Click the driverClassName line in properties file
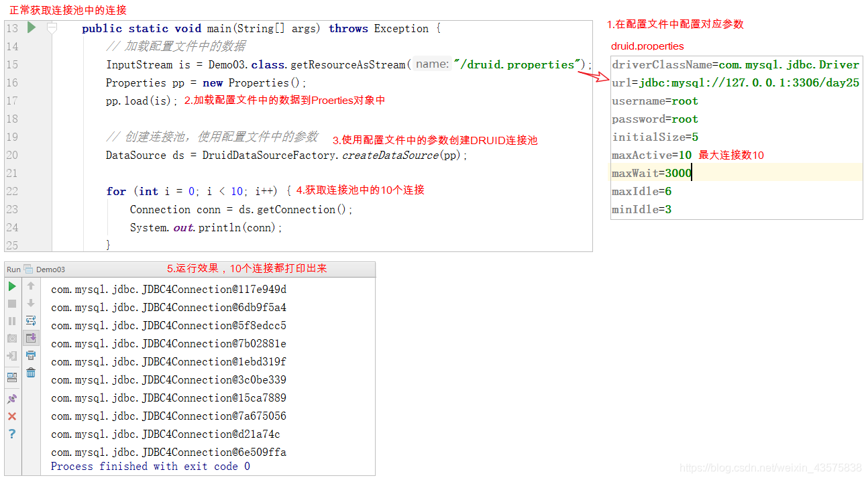 click(736, 65)
